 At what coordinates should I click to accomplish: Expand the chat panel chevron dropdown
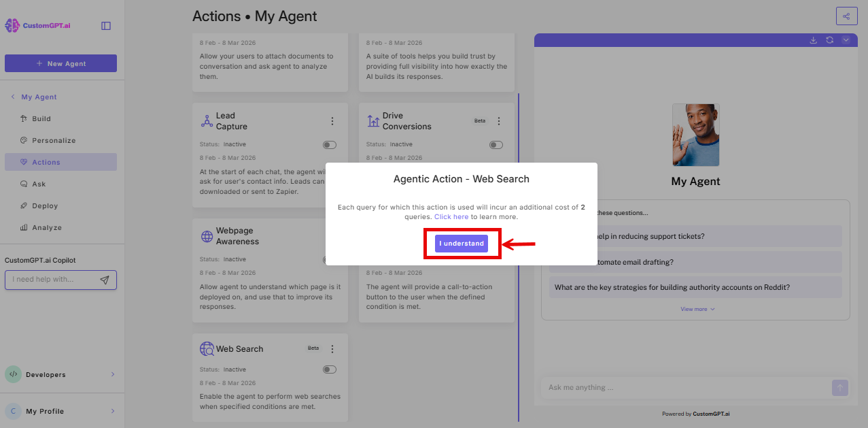pyautogui.click(x=846, y=40)
